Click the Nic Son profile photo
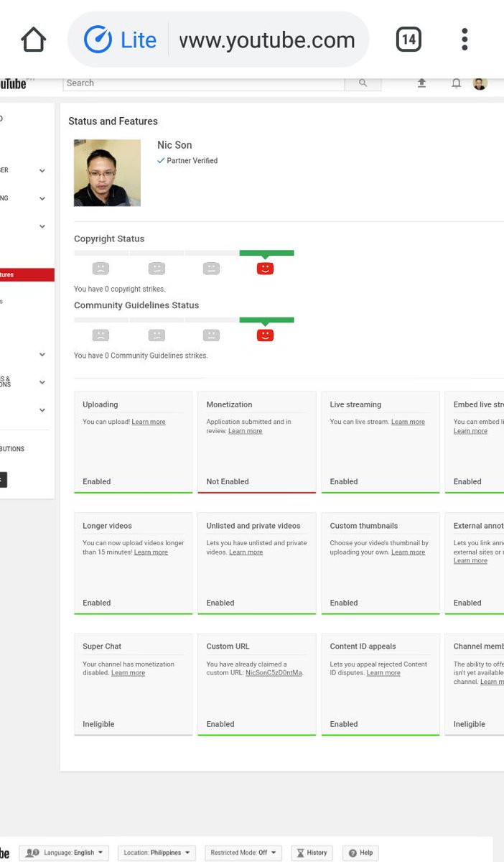Viewport: 504px width, 862px height. (107, 173)
